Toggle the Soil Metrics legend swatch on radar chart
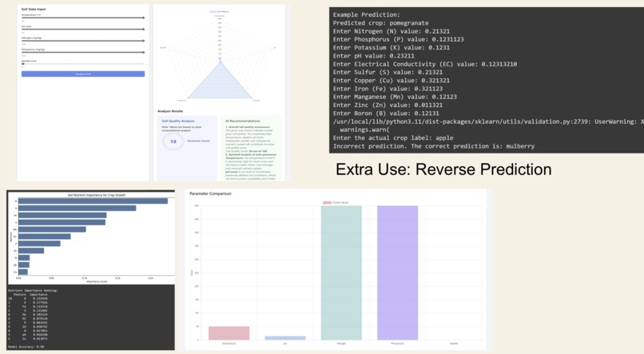Screen dimensions: 644x354 point(213,11)
